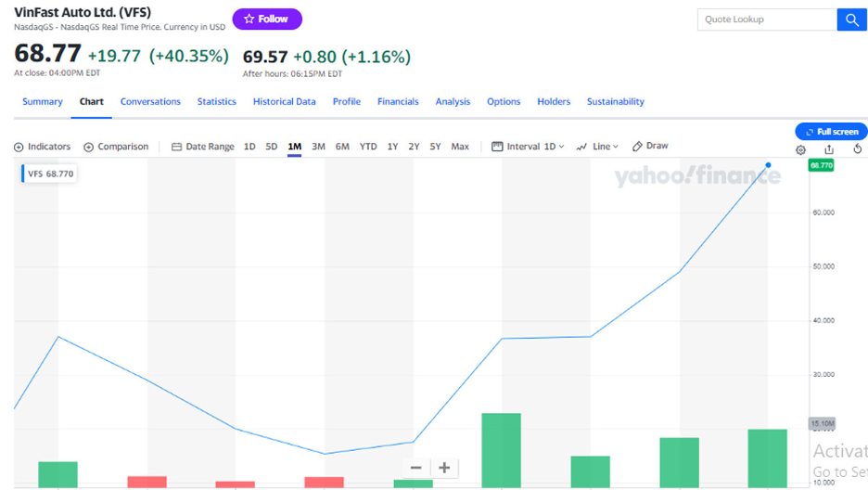The height and width of the screenshot is (490, 868).
Task: Add Indicators to the chart
Action: click(x=42, y=147)
